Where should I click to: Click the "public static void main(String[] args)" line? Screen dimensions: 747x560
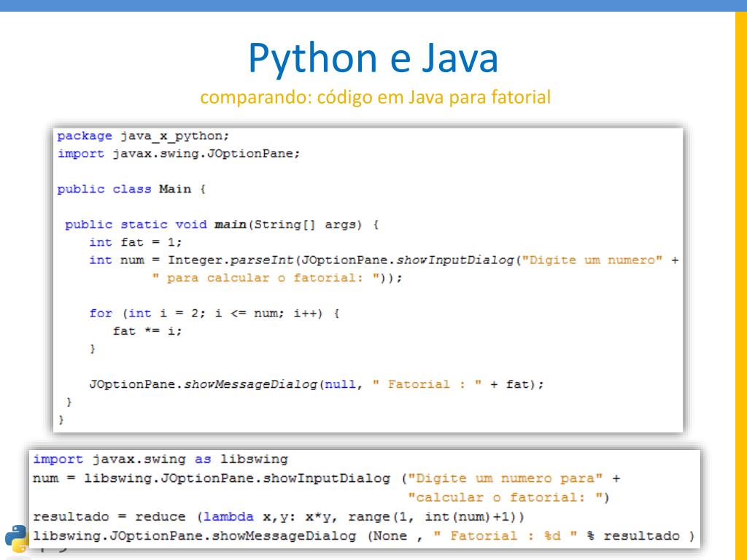(222, 225)
